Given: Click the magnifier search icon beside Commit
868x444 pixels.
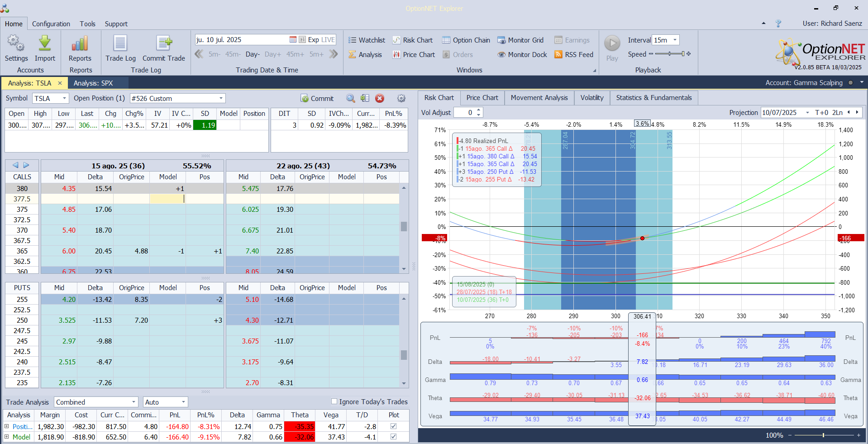Looking at the screenshot, I should (350, 98).
